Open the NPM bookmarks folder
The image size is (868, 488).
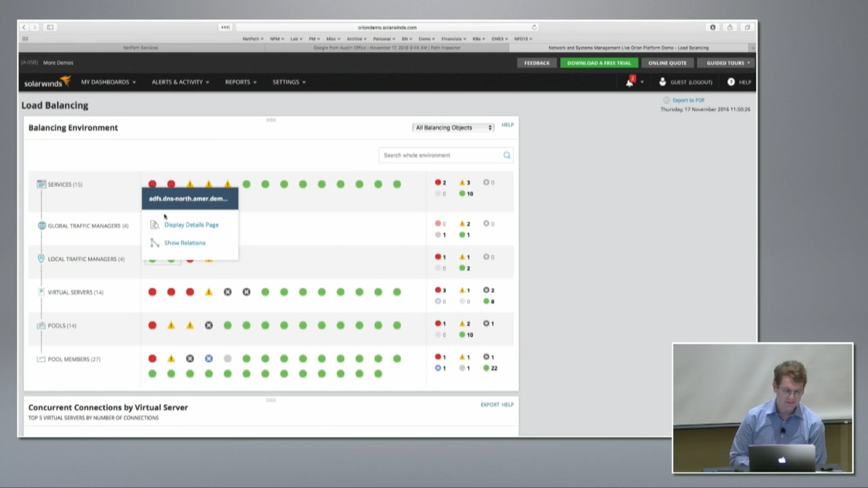point(277,39)
